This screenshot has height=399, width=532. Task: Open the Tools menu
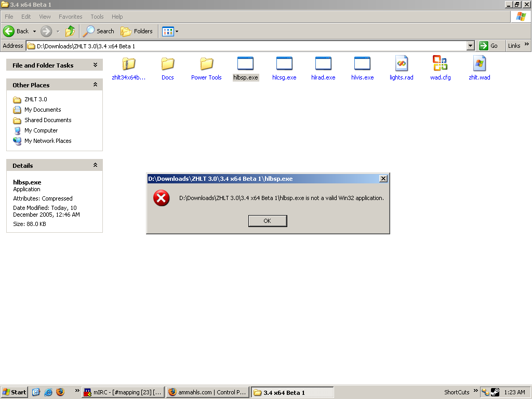point(97,17)
